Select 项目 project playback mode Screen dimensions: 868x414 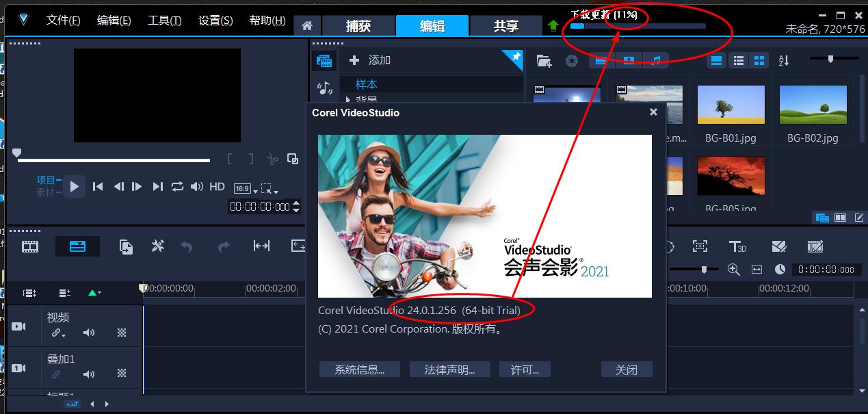[x=46, y=180]
